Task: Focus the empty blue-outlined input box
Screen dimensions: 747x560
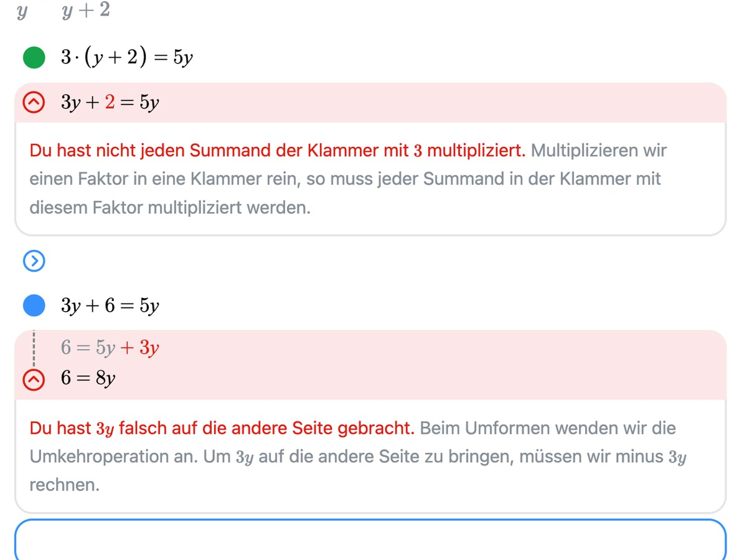Action: [370, 540]
